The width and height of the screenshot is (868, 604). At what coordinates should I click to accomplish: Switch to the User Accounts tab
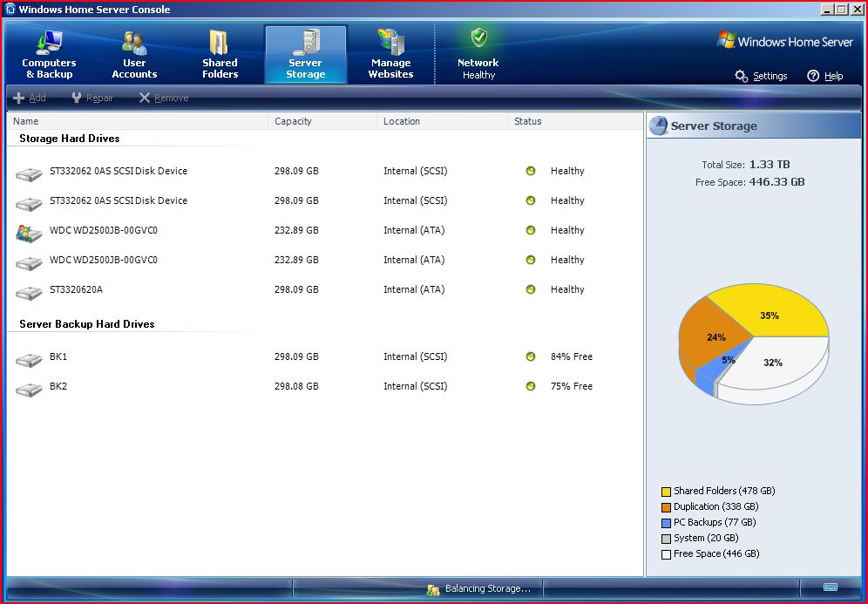tap(134, 54)
